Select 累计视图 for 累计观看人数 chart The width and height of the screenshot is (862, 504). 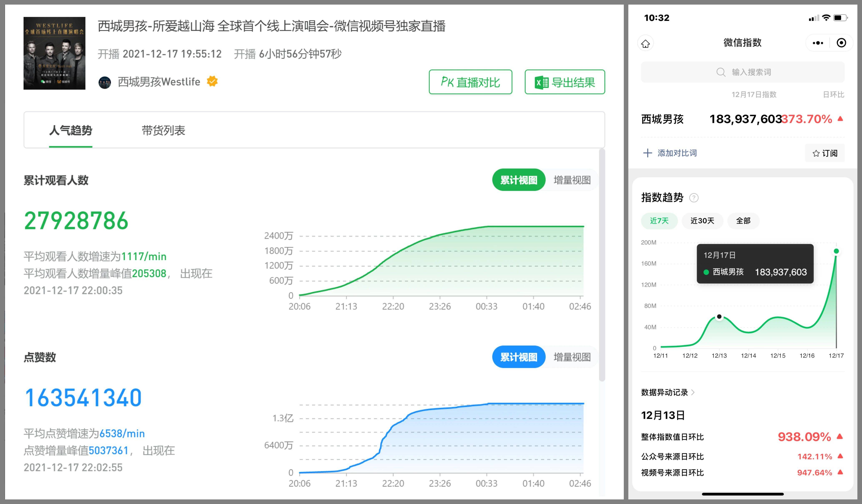(519, 180)
